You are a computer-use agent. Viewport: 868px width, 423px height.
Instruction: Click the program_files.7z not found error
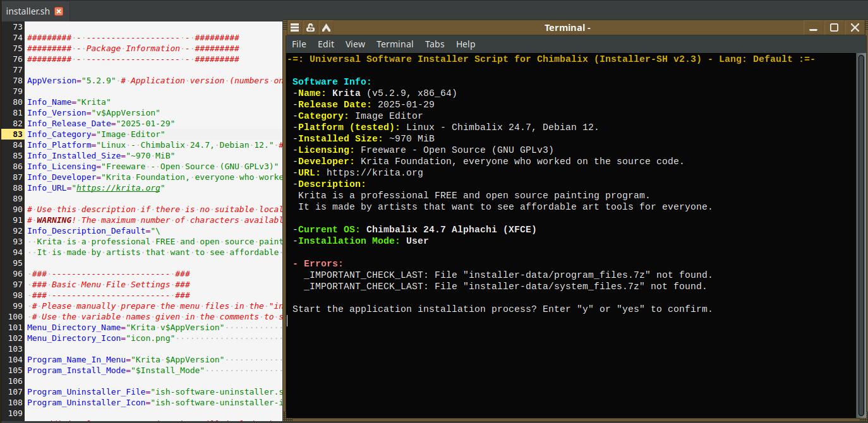508,275
